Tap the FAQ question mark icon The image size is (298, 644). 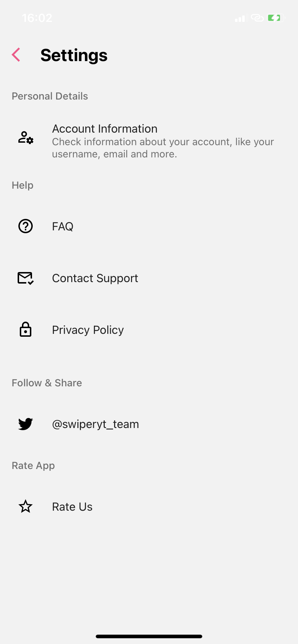pyautogui.click(x=26, y=226)
